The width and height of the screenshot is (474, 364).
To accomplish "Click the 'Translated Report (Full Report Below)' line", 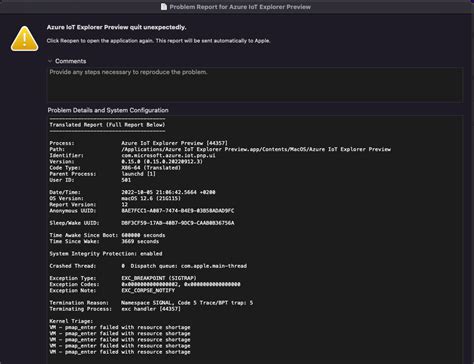I will [107, 125].
